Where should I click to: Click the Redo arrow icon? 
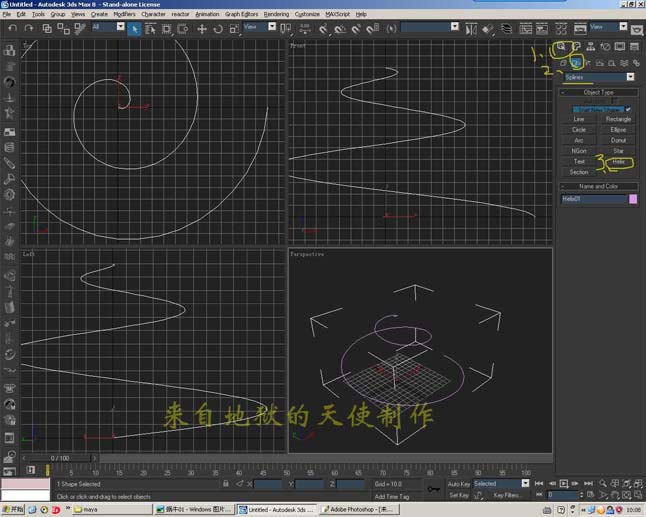[x=28, y=28]
